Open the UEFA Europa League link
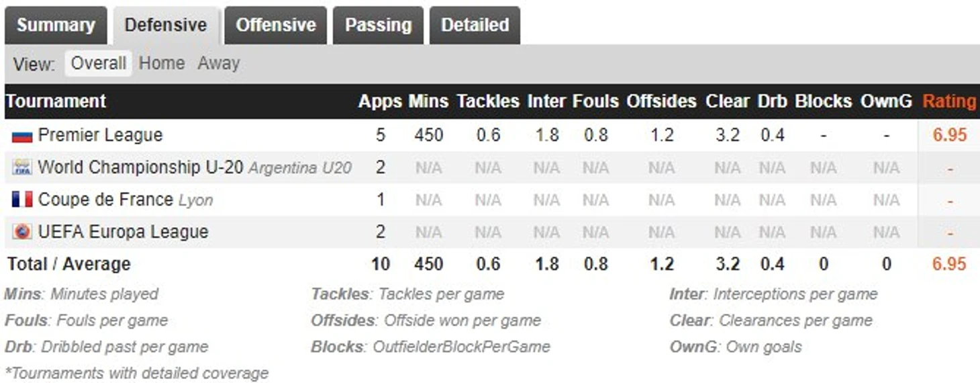Viewport: 980px width, 383px height. pos(124,232)
